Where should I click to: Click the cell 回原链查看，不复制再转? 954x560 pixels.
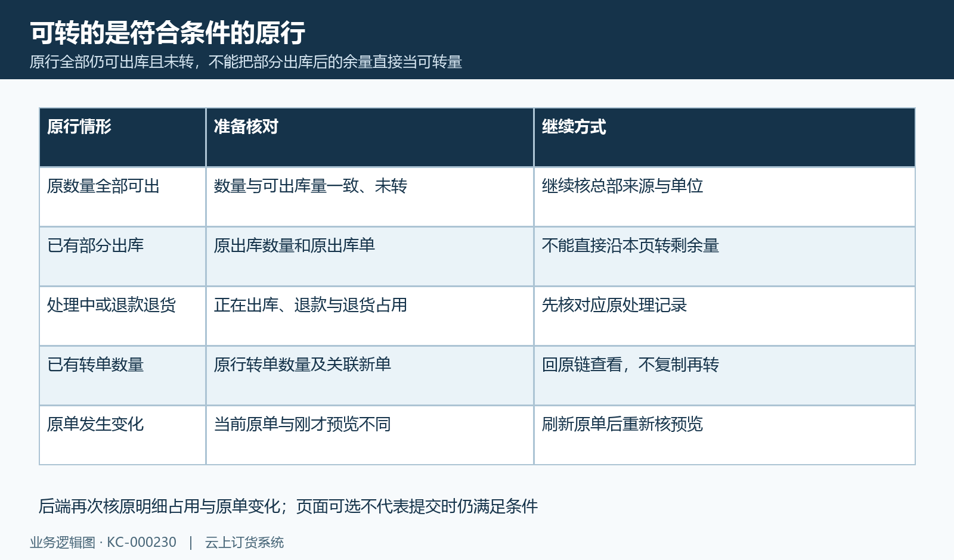pyautogui.click(x=724, y=376)
